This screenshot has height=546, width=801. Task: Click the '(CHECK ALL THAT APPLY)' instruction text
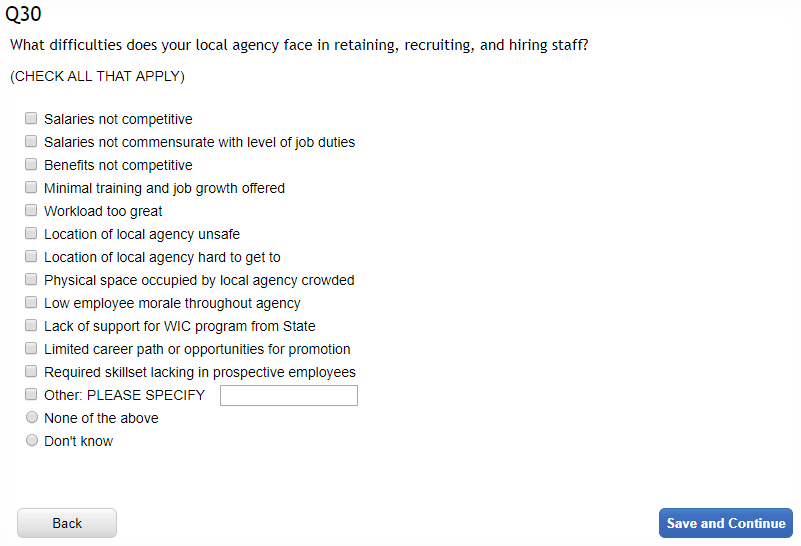(x=97, y=76)
